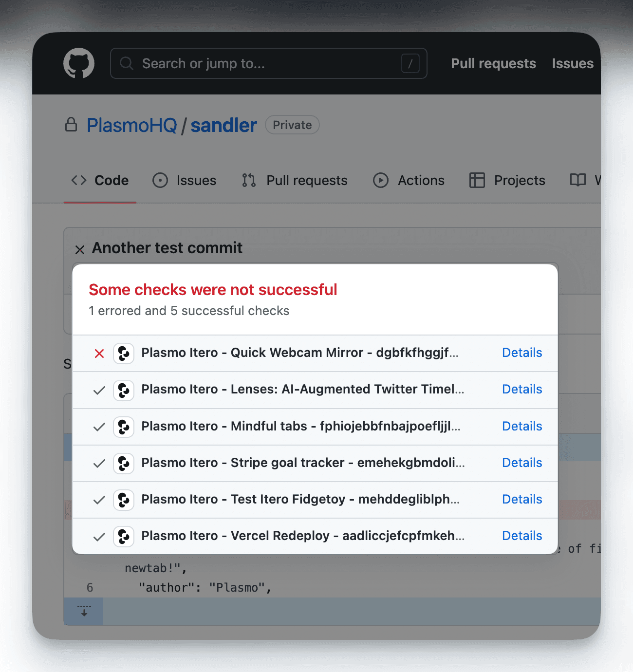The image size is (633, 672).
Task: Click the Plasmo icon beside Stripe goal tracker
Action: (x=124, y=464)
